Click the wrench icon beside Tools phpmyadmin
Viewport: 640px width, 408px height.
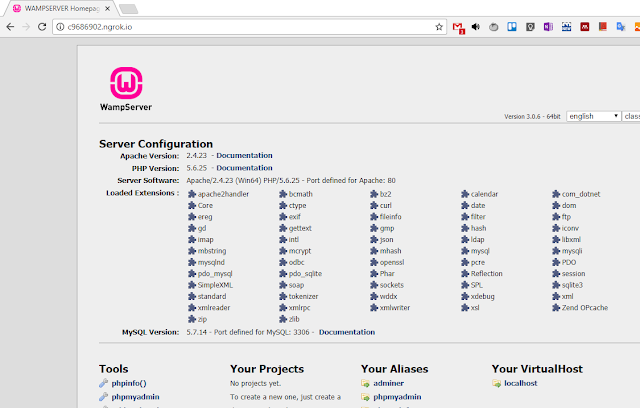[x=103, y=397]
